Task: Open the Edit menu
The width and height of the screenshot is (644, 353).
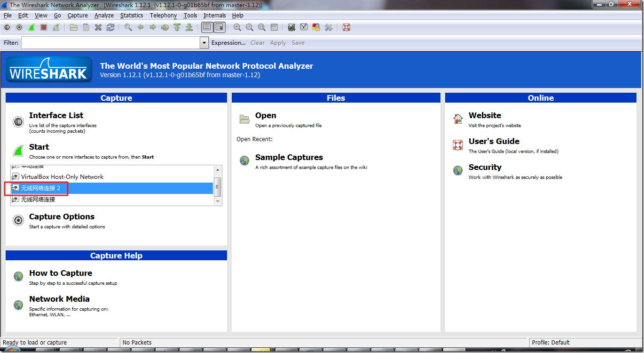Action: coord(24,16)
